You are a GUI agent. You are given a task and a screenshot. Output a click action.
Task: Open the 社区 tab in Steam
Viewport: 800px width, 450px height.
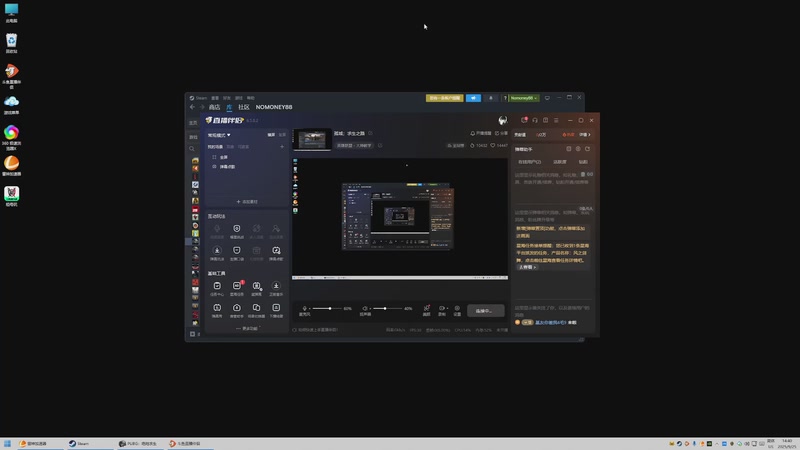pos(244,107)
